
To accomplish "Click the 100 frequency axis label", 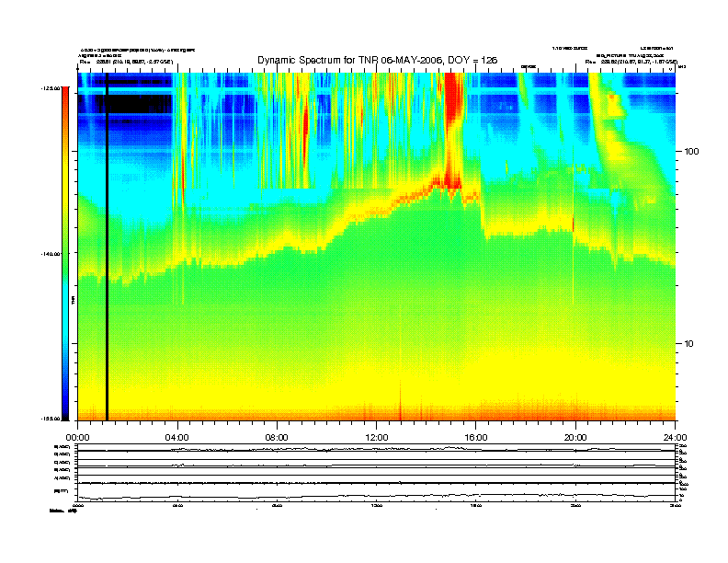I will pyautogui.click(x=691, y=152).
